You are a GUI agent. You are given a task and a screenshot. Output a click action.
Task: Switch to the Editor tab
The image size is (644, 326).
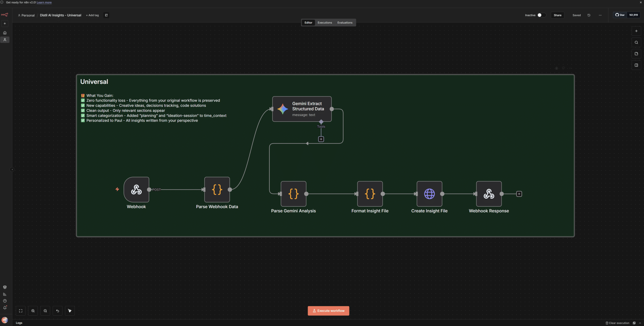308,23
